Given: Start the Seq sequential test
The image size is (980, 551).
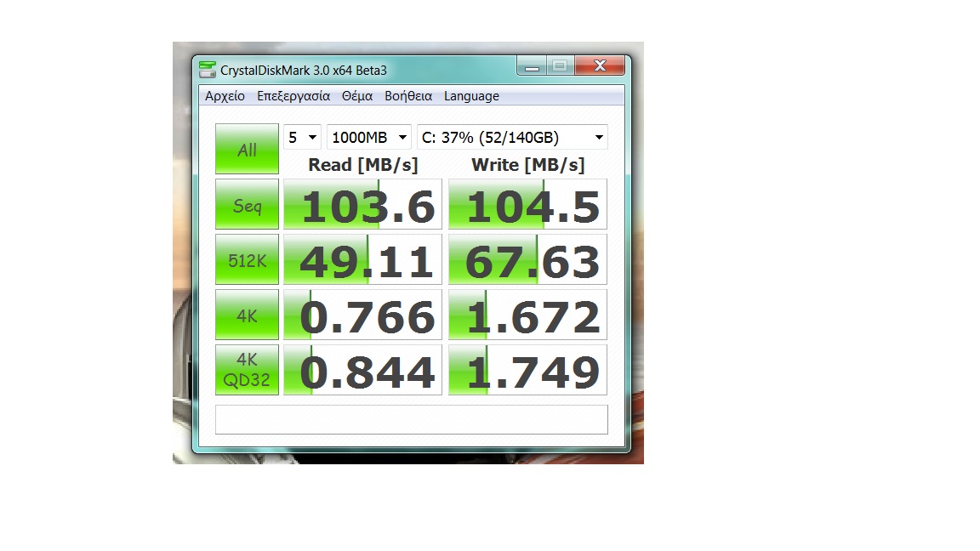Looking at the screenshot, I should (247, 204).
